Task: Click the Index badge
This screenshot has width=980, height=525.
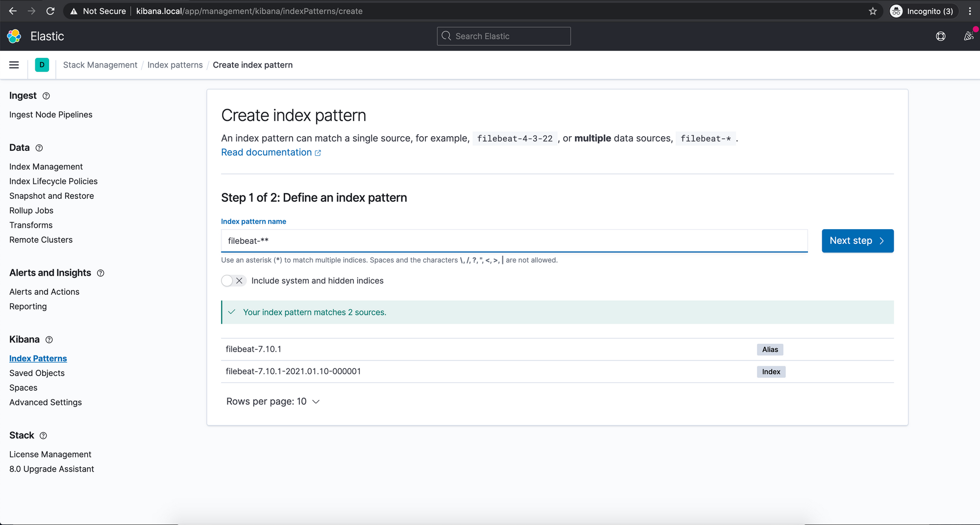Action: coord(771,372)
